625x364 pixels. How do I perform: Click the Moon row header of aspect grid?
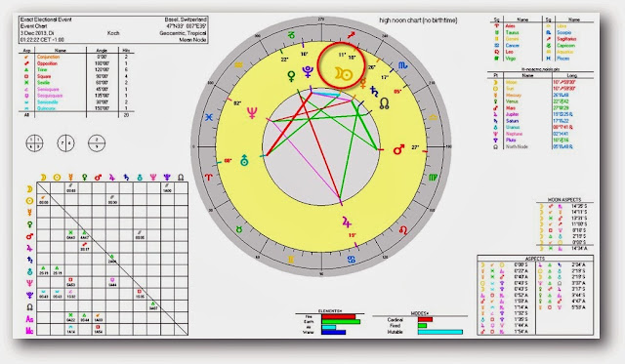click(29, 188)
